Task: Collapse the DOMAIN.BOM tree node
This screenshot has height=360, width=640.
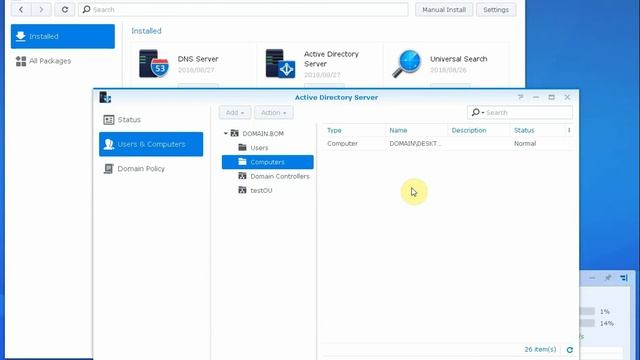Action: 226,133
